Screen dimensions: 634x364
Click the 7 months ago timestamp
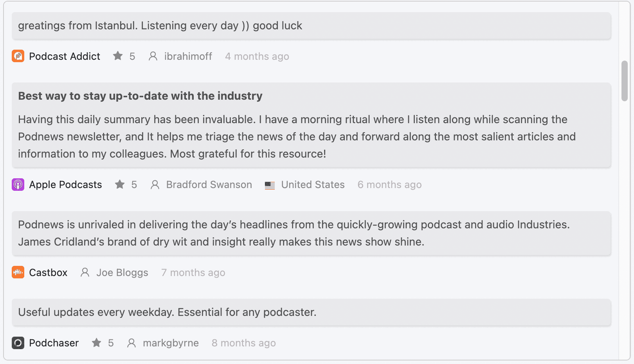tap(193, 273)
